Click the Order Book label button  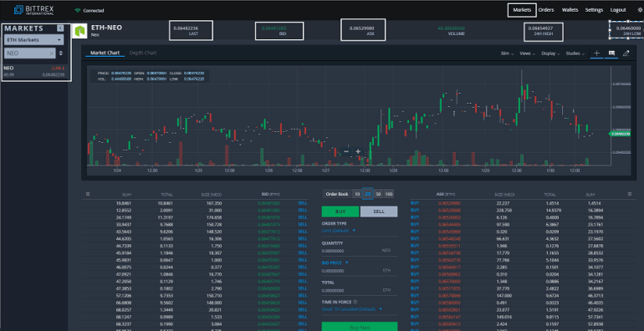(337, 194)
